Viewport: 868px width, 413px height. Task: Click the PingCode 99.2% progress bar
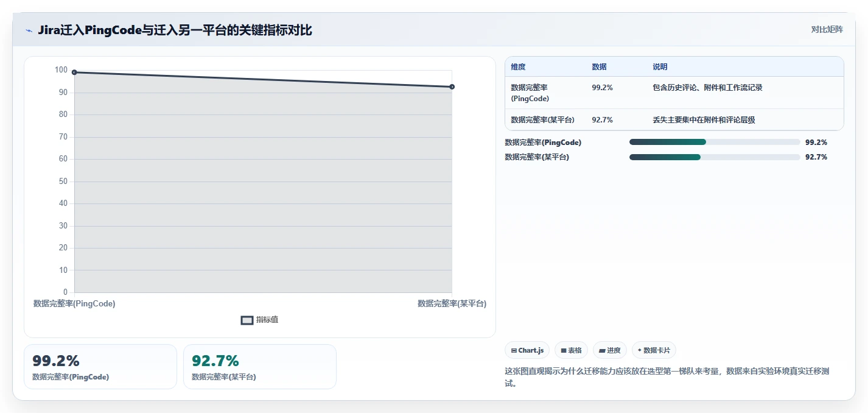715,142
